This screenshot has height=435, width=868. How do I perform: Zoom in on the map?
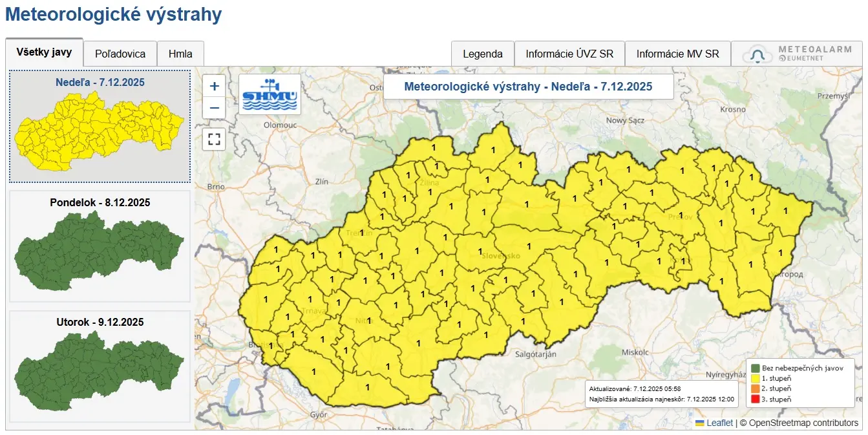pos(214,85)
